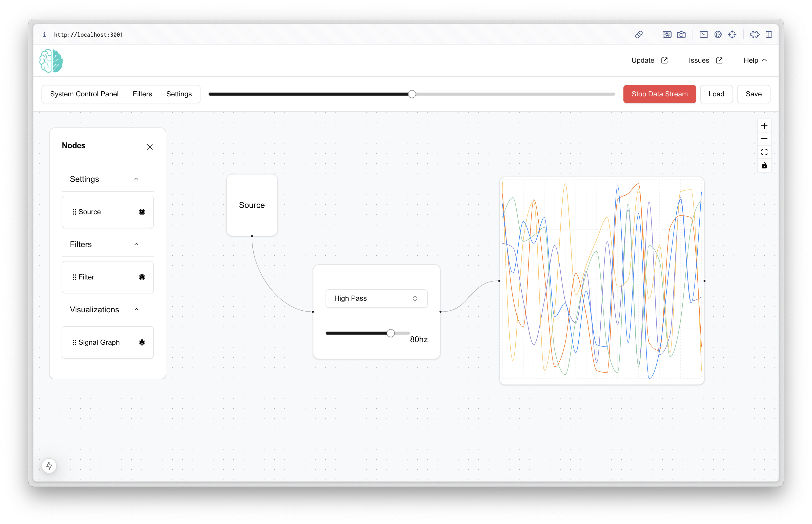Open the High Pass filter type dropdown
The height and width of the screenshot is (524, 812).
click(376, 298)
